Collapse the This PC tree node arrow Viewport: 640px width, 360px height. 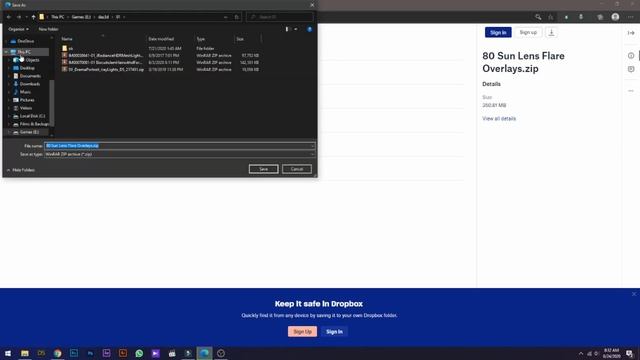[6, 52]
